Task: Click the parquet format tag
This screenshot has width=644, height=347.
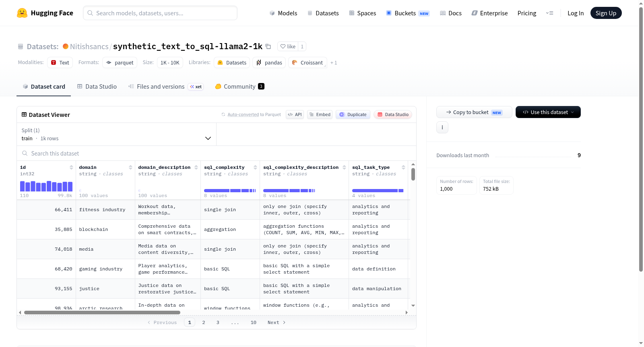Action: coord(120,62)
